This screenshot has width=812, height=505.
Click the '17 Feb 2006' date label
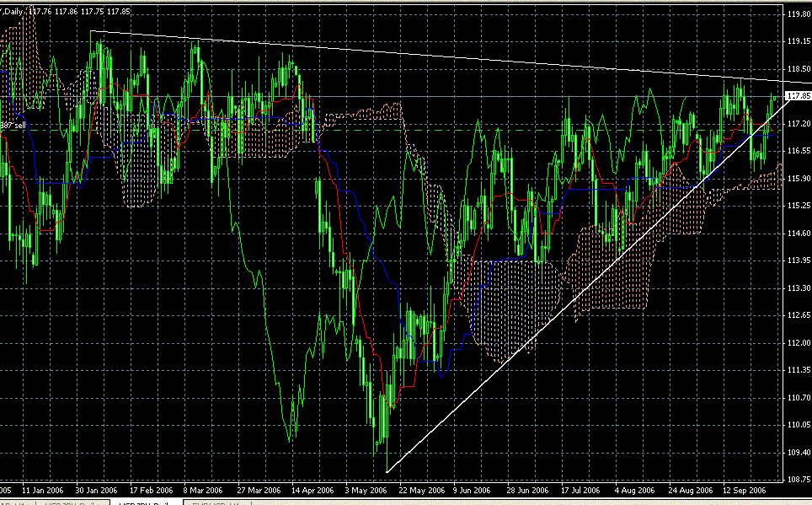click(152, 491)
